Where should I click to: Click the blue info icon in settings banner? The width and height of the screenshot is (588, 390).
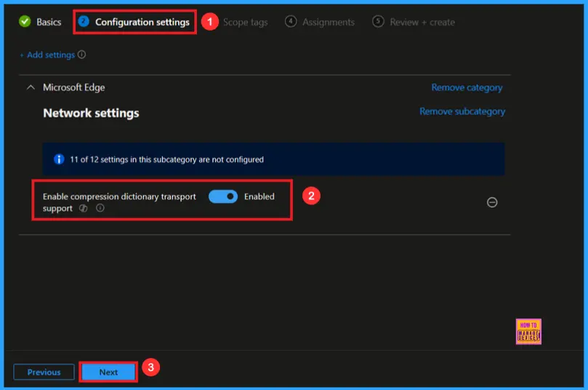coord(59,159)
